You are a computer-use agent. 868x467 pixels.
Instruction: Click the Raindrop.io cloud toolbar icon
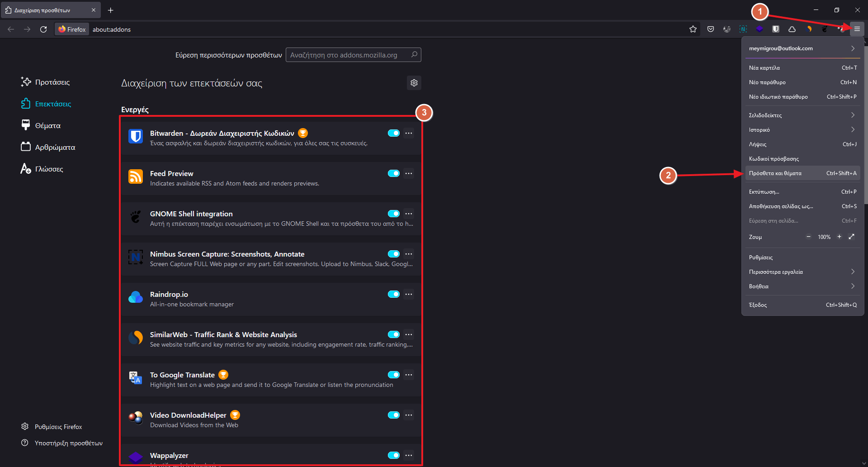click(792, 29)
